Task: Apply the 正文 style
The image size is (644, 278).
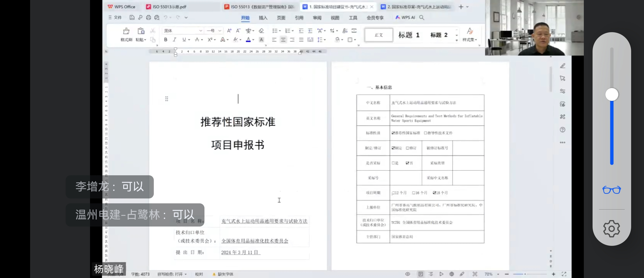Action: click(379, 35)
